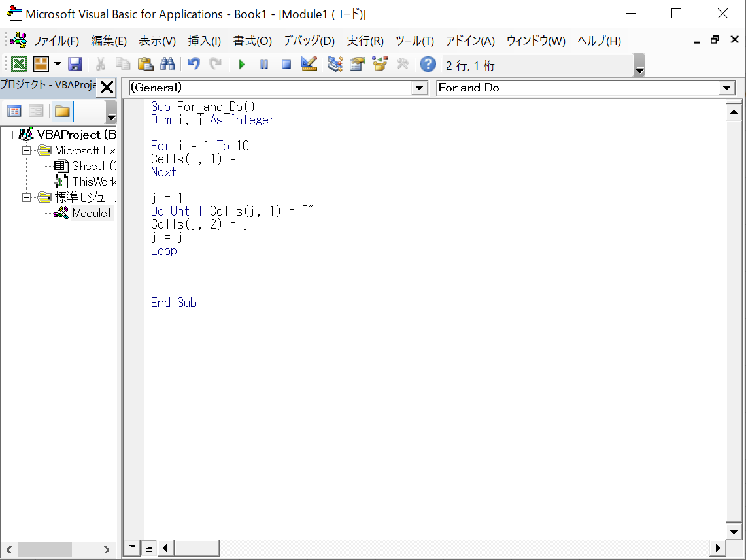The height and width of the screenshot is (560, 746).
Task: Open the Object Browser icon
Action: click(380, 63)
